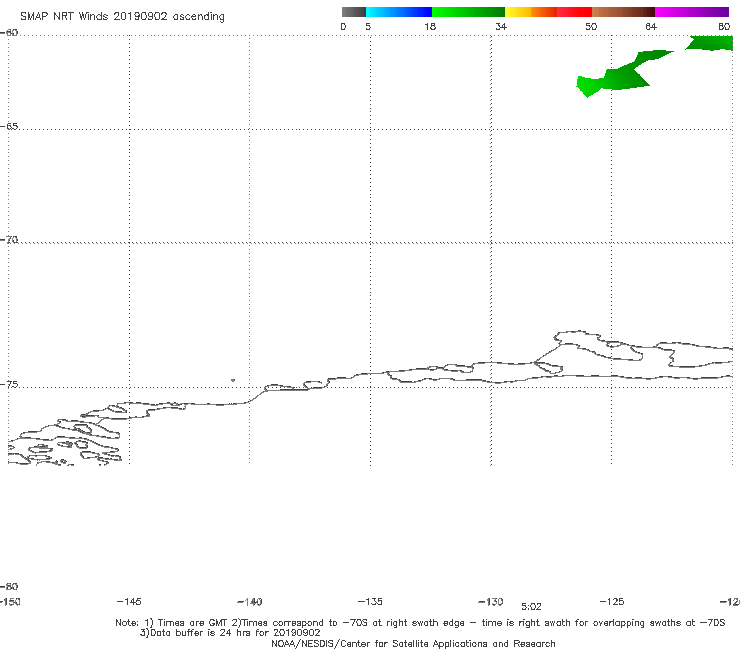Click the 'Times are GMT' note line
The image size is (740, 650).
[420, 623]
